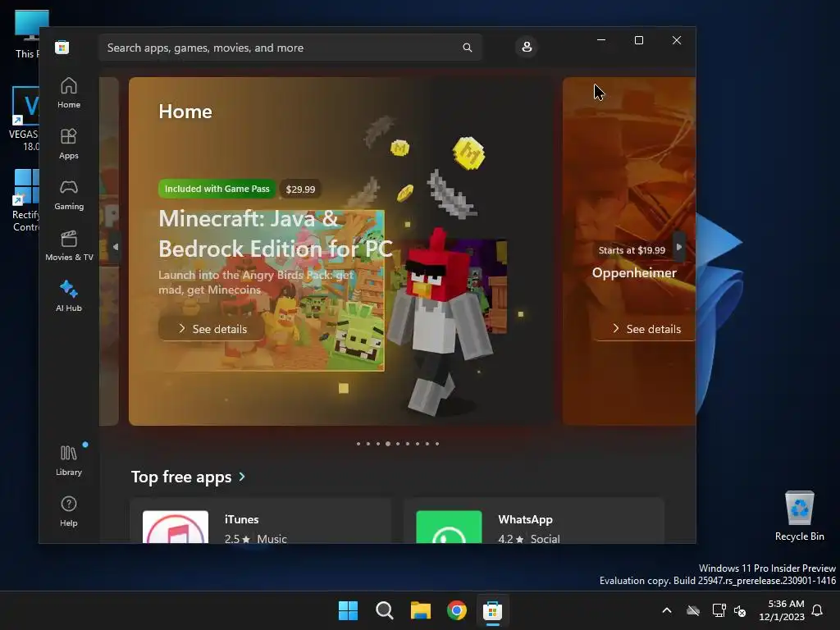Click the Microsoft Store logo icon
Image resolution: width=840 pixels, height=630 pixels.
coord(62,48)
